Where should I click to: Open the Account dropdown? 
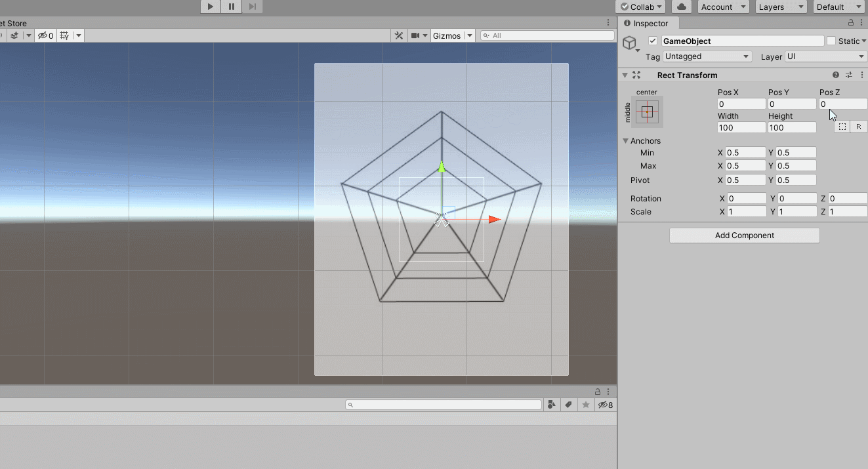[x=723, y=7]
